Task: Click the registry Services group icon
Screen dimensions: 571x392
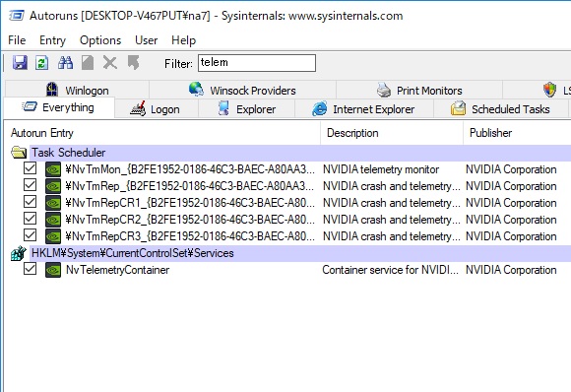Action: coord(18,253)
